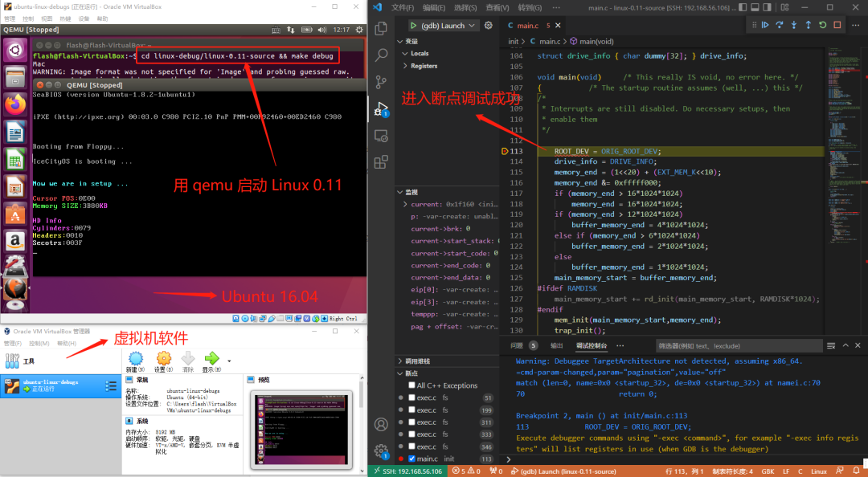Toggle secondary sidebar layout icon in title bar
This screenshot has height=477, width=868.
pos(767,7)
